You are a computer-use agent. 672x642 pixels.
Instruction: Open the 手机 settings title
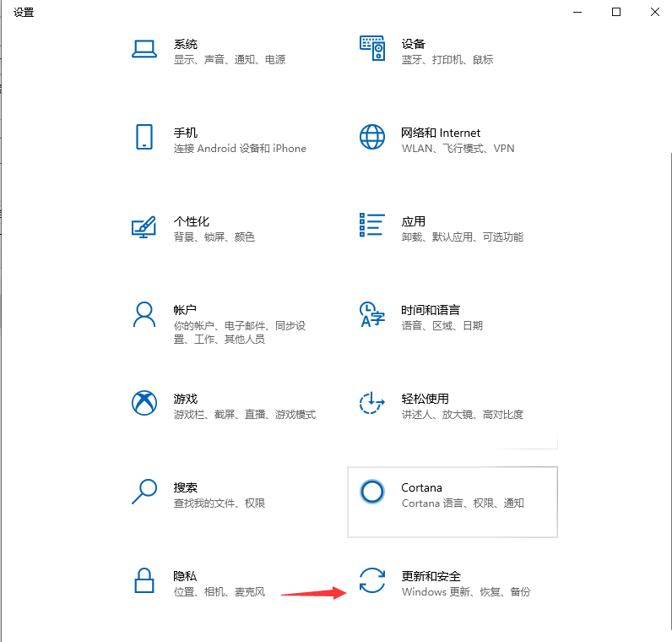pyautogui.click(x=185, y=133)
